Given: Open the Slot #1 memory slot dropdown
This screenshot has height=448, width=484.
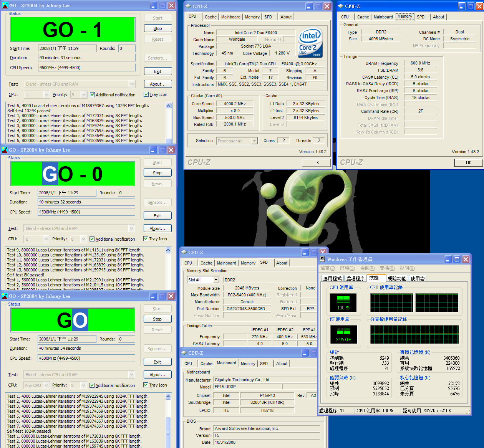Looking at the screenshot, I should [x=216, y=280].
